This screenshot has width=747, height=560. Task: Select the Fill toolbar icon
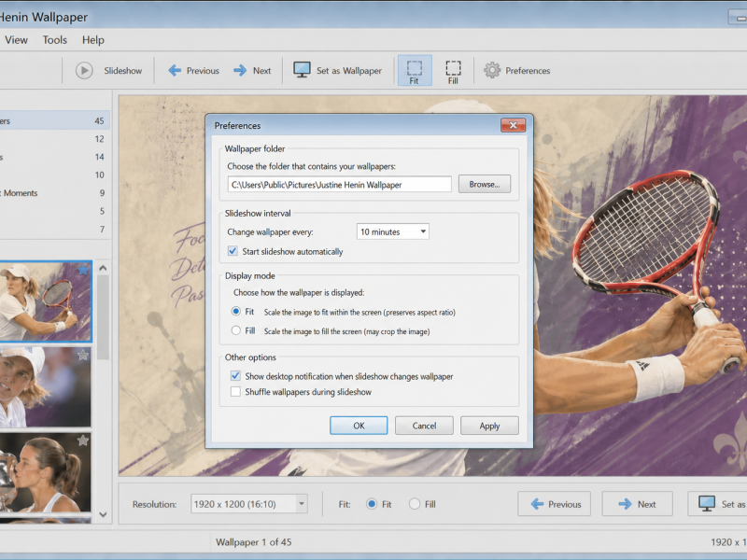tap(453, 71)
